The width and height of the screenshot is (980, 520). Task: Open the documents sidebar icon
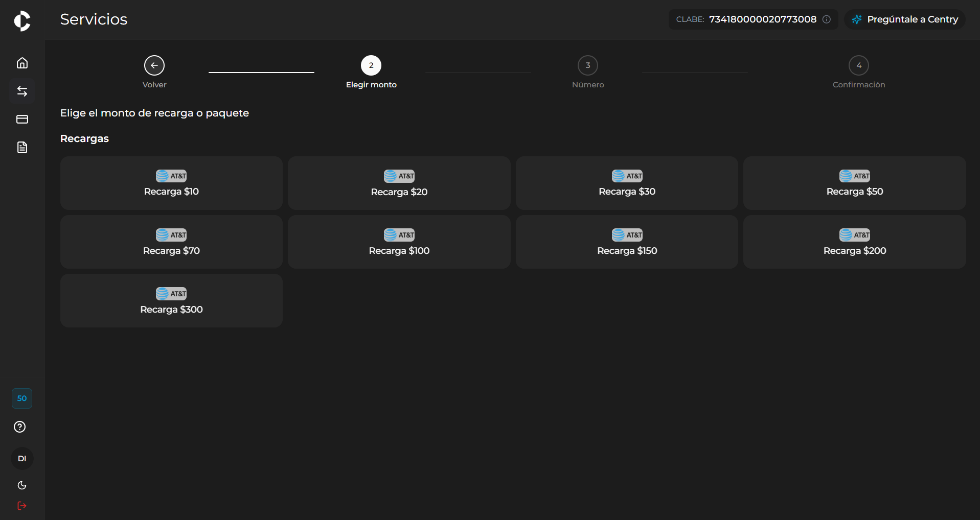click(x=22, y=148)
